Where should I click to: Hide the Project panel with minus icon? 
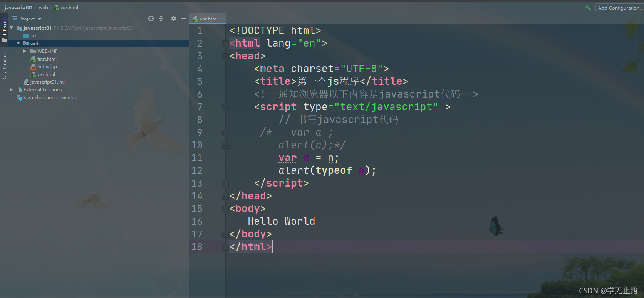(x=184, y=19)
